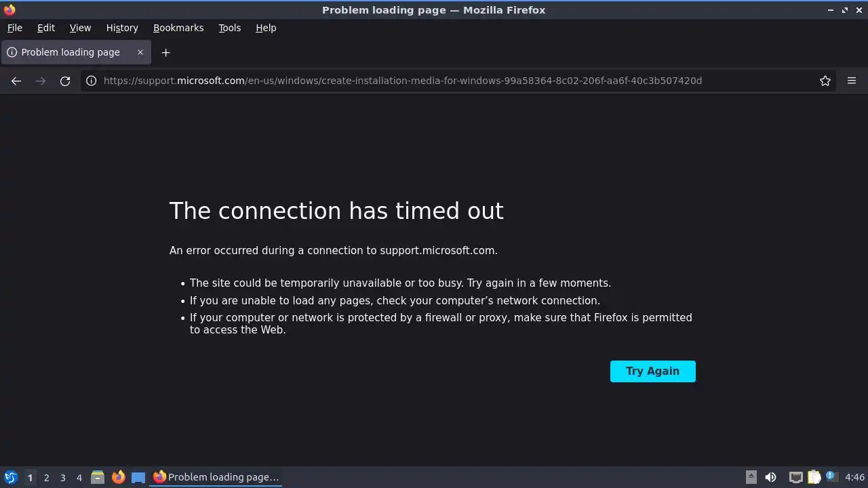Switch to workspace 4 in pager
Image resolution: width=868 pixels, height=488 pixels.
point(79,477)
